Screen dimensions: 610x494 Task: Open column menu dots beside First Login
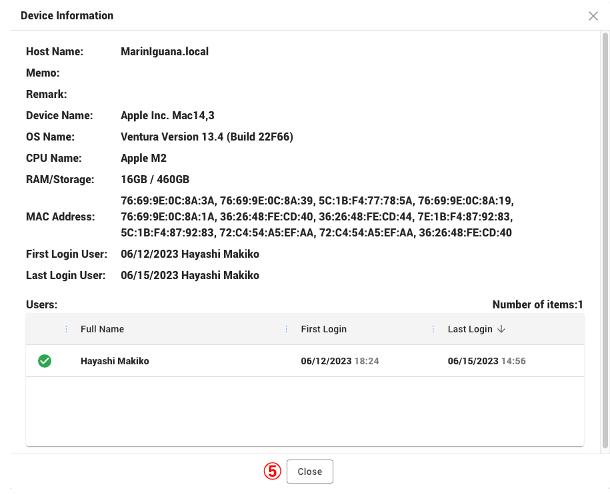point(286,329)
